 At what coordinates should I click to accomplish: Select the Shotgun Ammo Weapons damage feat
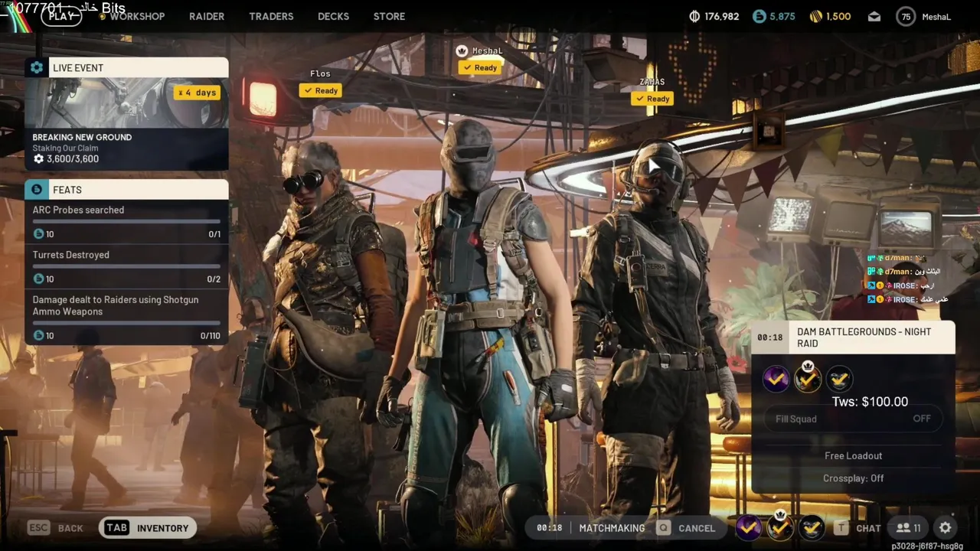point(126,318)
